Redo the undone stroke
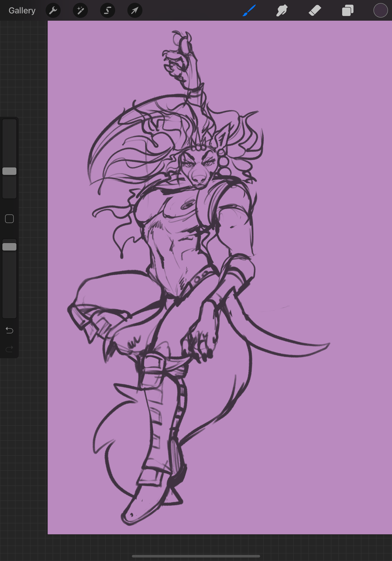The height and width of the screenshot is (561, 392). click(10, 349)
